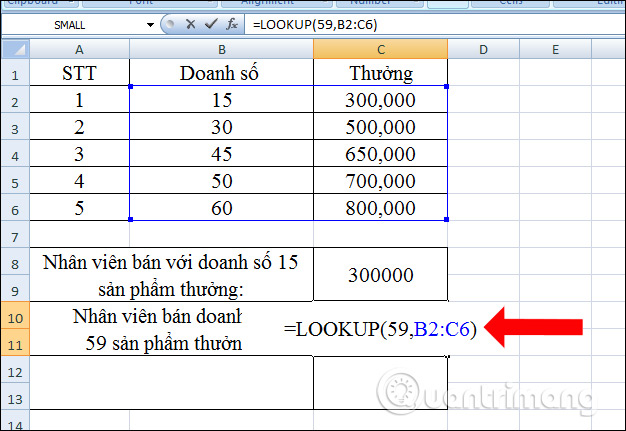Click Thưởng cell with 800,000
The width and height of the screenshot is (626, 431).
pos(380,208)
